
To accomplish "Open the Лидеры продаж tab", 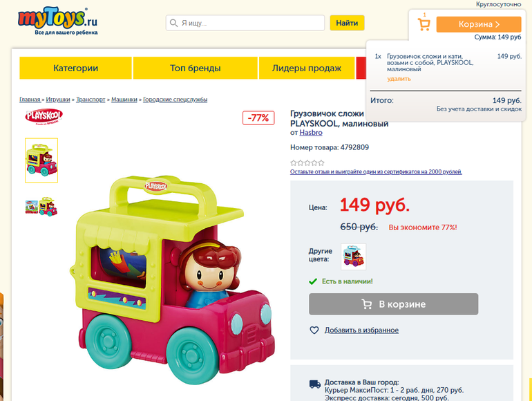I will tap(307, 68).
